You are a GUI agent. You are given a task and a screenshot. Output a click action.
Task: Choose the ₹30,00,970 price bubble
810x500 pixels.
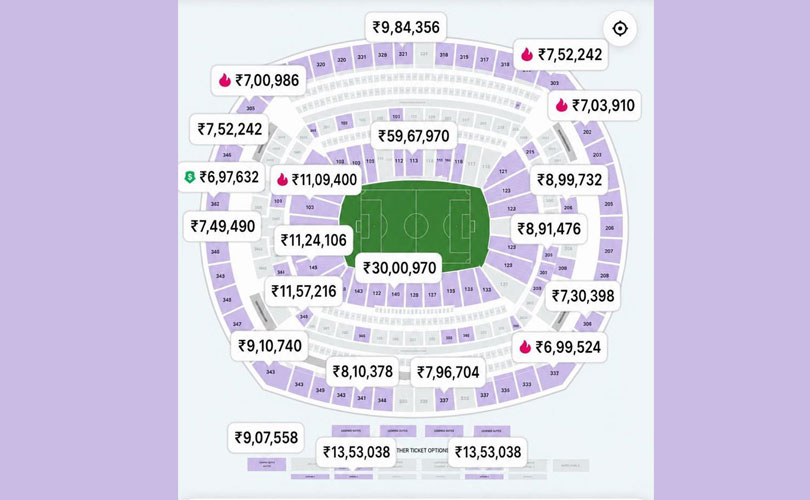point(399,268)
